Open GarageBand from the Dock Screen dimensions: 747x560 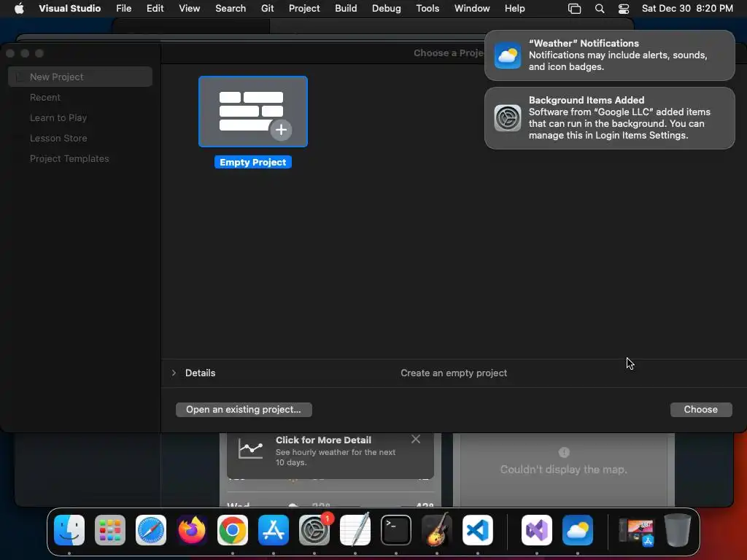(x=437, y=530)
